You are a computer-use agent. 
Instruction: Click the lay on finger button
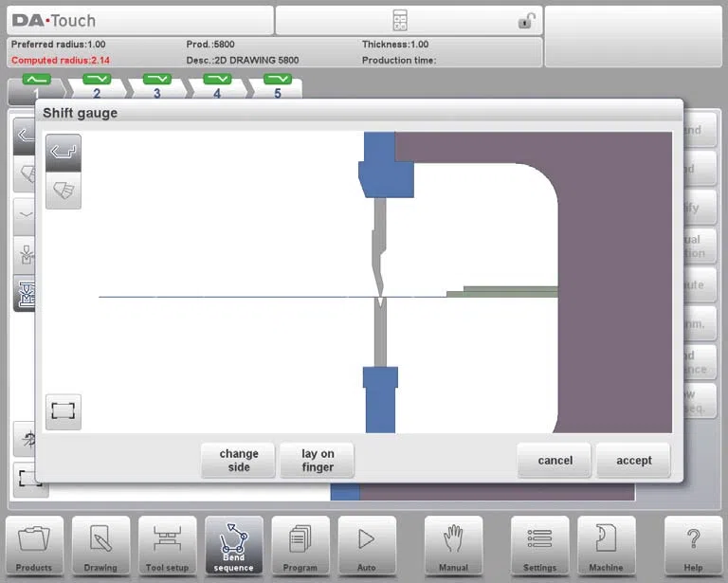(x=318, y=461)
